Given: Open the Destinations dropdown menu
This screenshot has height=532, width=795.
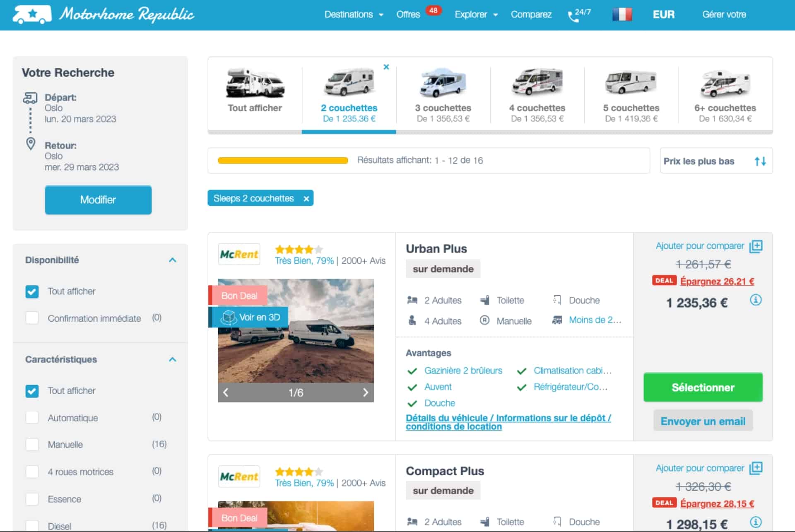Looking at the screenshot, I should pyautogui.click(x=354, y=14).
